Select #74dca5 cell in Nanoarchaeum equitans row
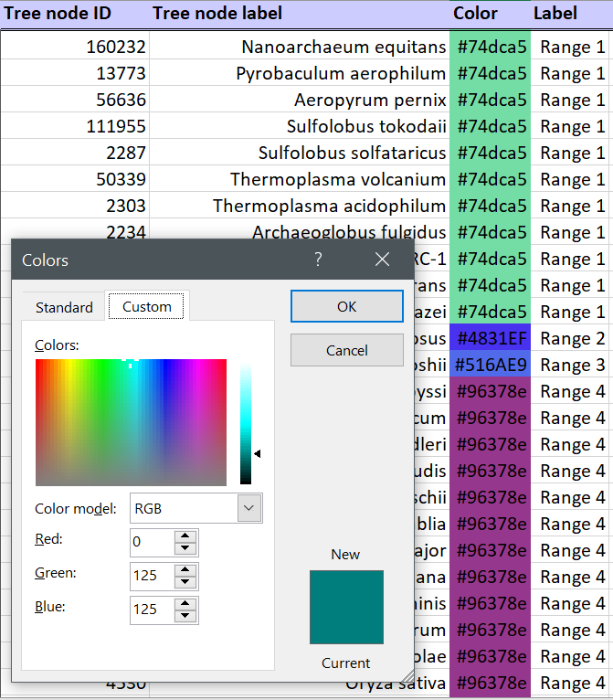 click(x=490, y=47)
